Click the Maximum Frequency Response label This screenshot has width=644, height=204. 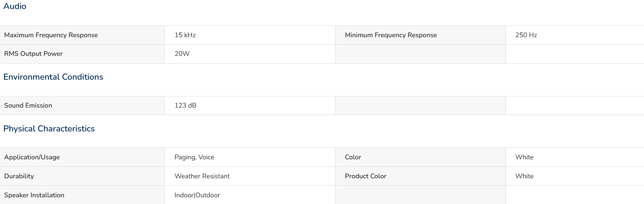[x=51, y=35]
